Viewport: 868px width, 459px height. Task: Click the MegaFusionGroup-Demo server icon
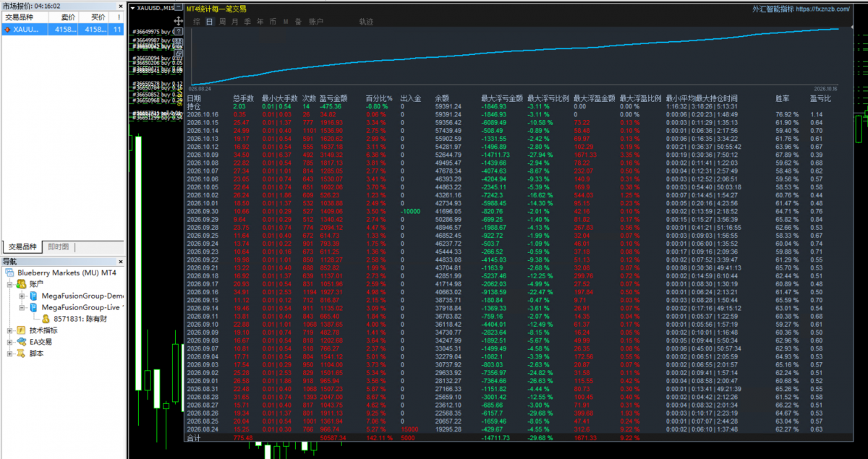(33, 296)
